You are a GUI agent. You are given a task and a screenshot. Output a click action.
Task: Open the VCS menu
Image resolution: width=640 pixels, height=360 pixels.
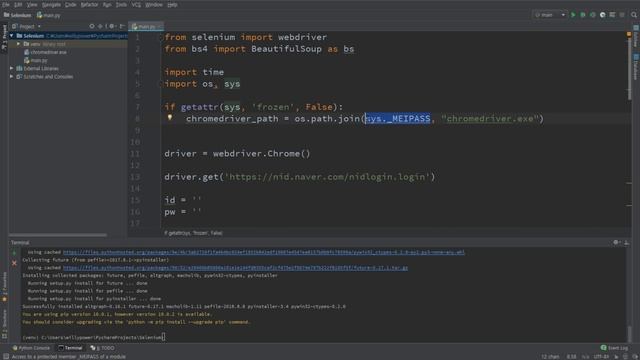pyautogui.click(x=136, y=4)
